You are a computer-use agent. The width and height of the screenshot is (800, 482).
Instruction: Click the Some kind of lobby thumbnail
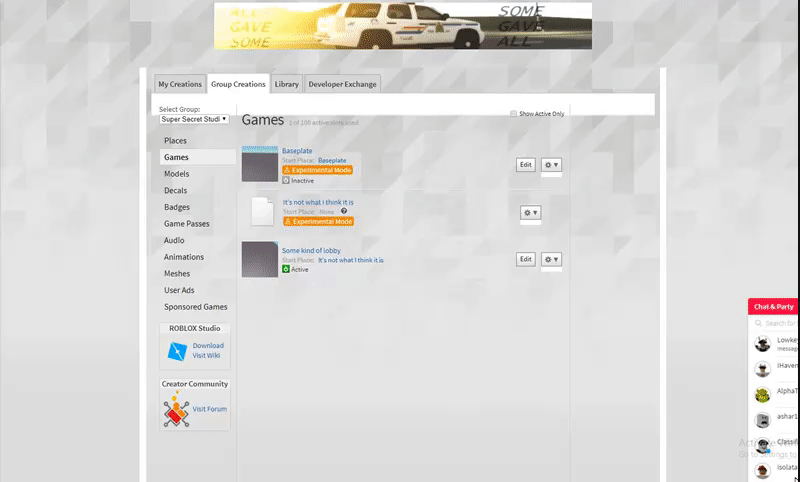coord(260,259)
